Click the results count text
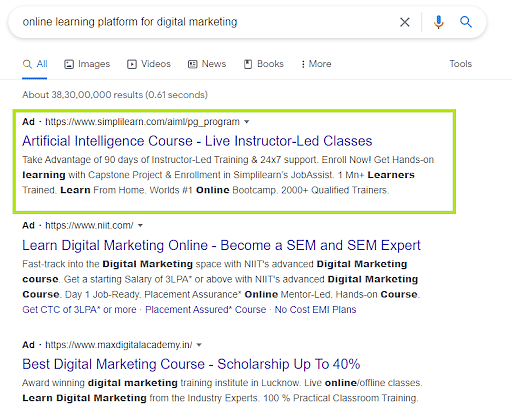 (x=115, y=95)
